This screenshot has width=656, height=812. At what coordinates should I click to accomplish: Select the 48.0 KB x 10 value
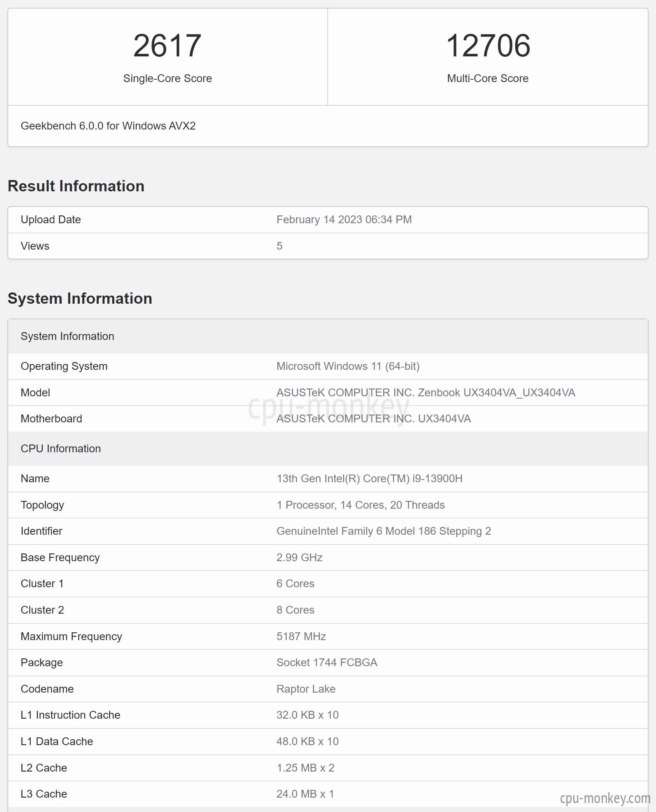(307, 741)
